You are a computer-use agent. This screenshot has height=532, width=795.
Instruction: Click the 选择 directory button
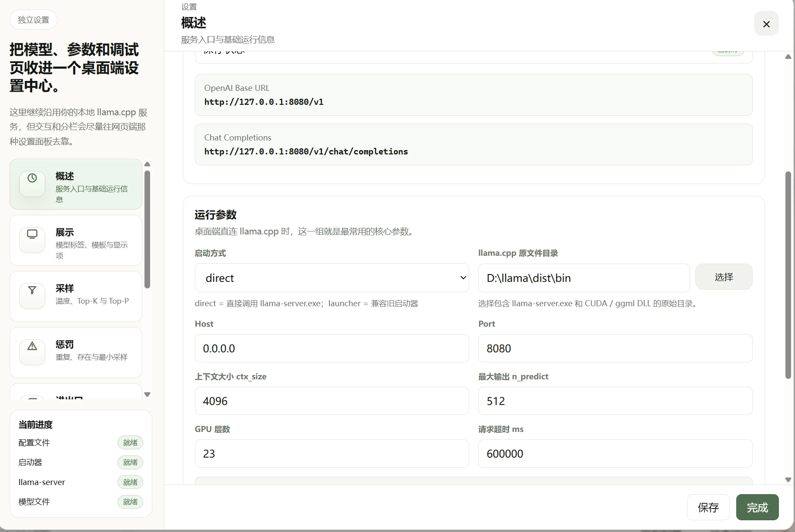tap(724, 277)
